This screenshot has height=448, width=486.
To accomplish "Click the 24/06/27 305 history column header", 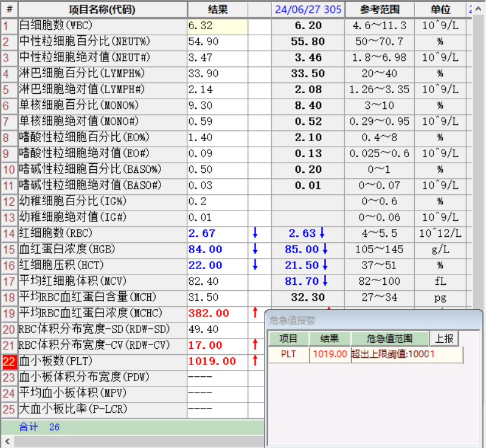I will 308,9.
